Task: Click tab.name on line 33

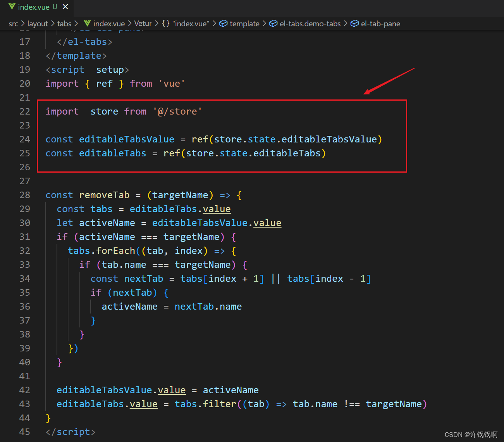Action: 124,265
